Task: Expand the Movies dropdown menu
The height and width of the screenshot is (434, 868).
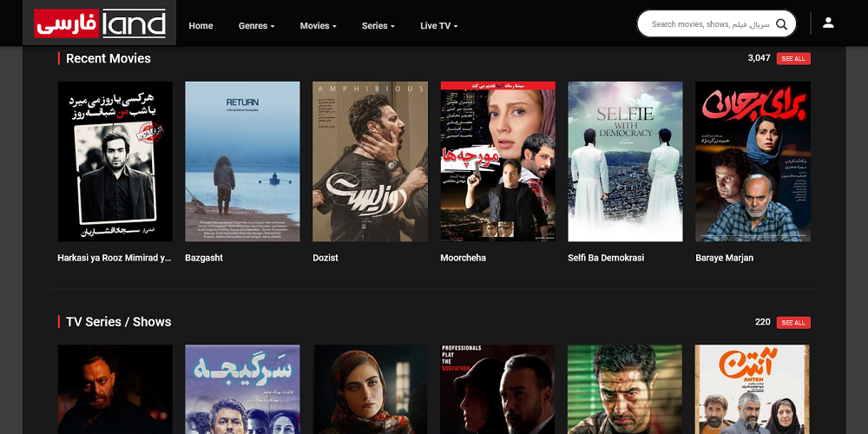Action: point(318,25)
